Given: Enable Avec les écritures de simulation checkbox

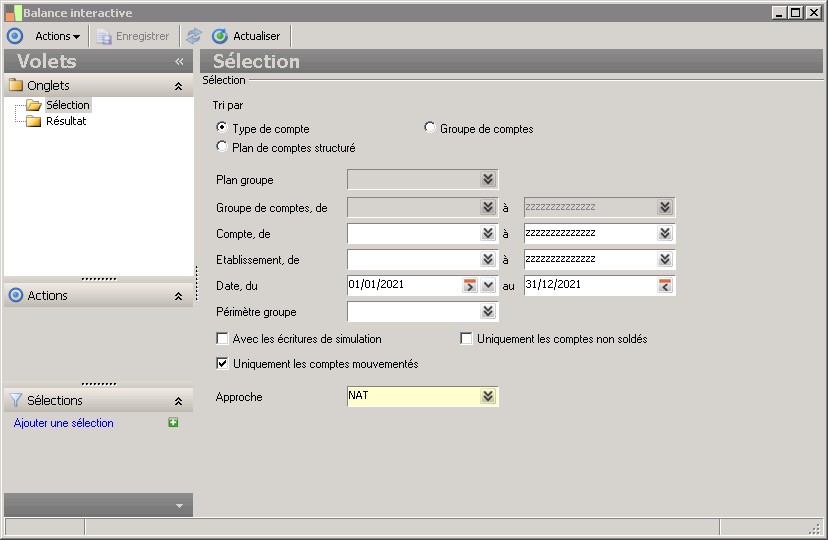Looking at the screenshot, I should [x=222, y=338].
